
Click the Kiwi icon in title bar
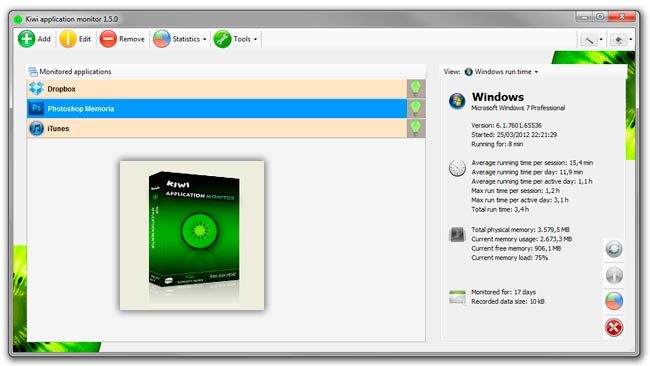[18, 19]
